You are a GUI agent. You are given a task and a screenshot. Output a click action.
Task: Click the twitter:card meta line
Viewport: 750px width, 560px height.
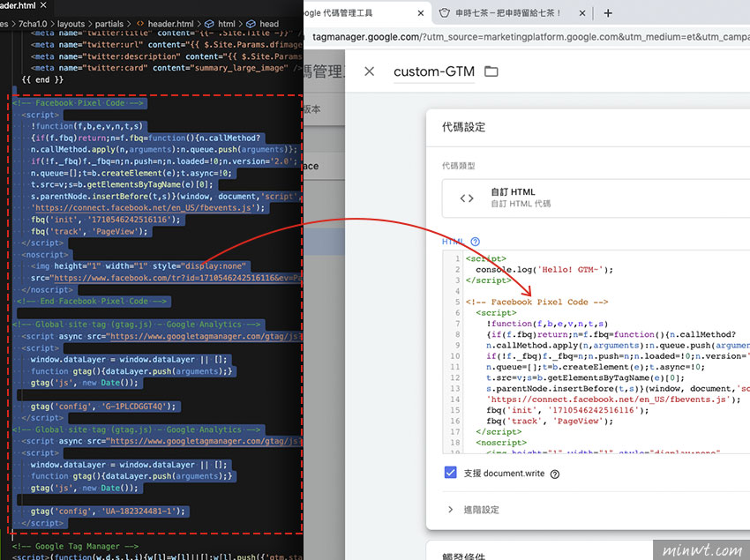tap(167, 68)
